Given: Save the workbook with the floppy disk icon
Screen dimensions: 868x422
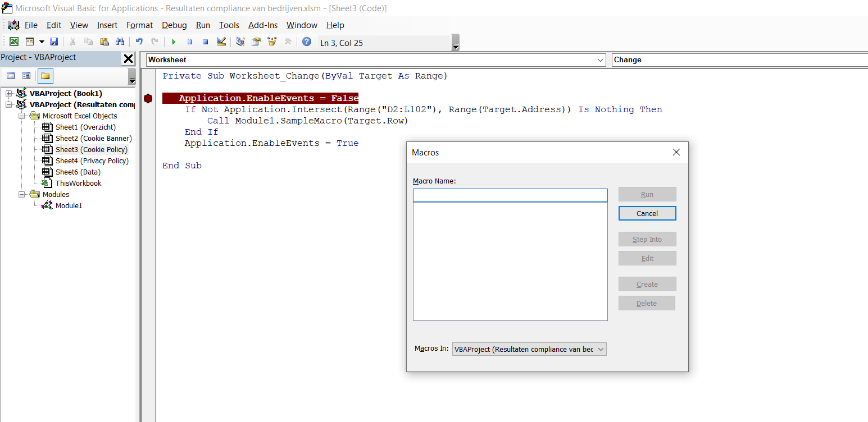Looking at the screenshot, I should pos(54,42).
